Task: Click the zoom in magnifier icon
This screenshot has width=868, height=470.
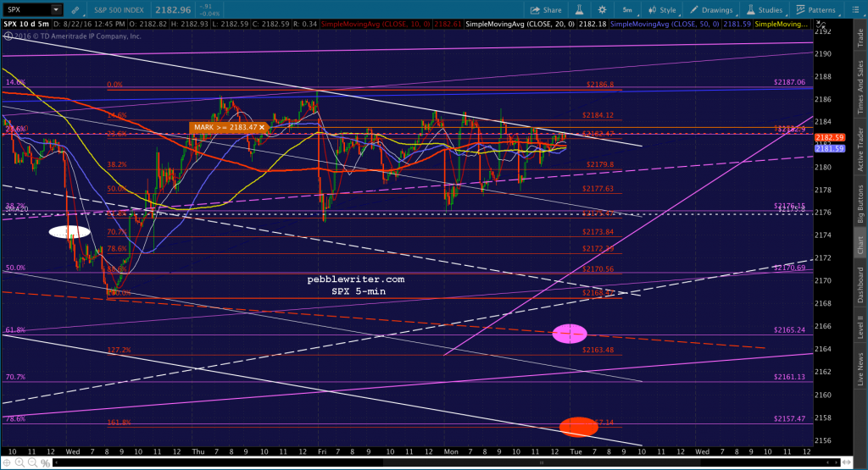Action: tap(19, 462)
